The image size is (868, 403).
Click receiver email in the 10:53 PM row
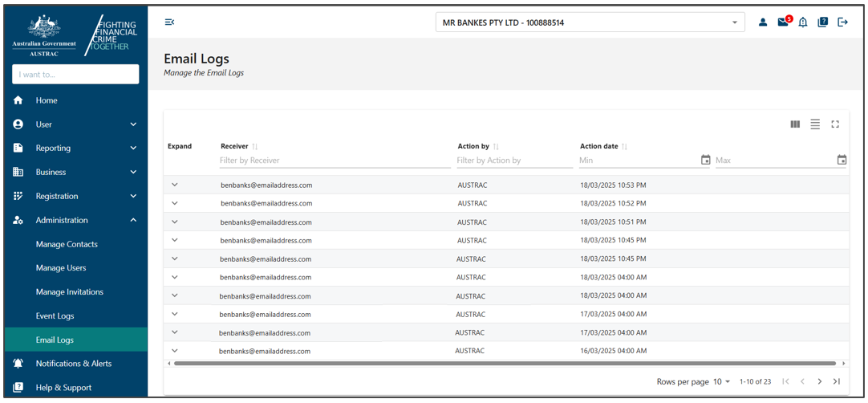pyautogui.click(x=266, y=185)
